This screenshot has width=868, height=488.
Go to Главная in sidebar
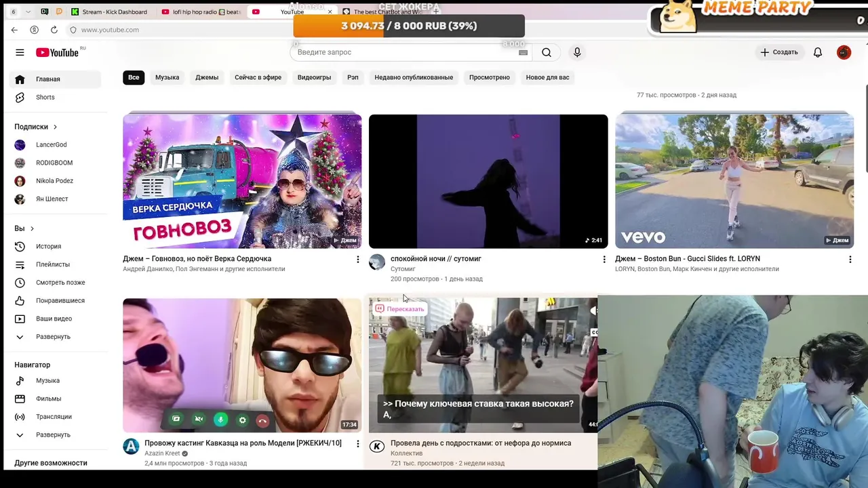click(55, 79)
